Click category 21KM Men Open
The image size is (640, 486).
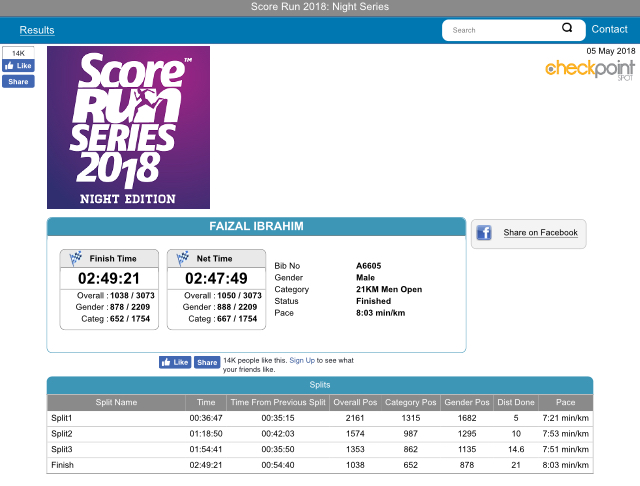click(389, 289)
